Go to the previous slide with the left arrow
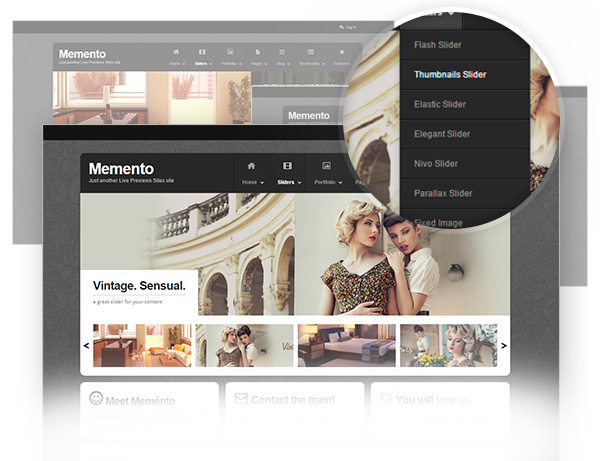This screenshot has height=461, width=600. tap(86, 345)
